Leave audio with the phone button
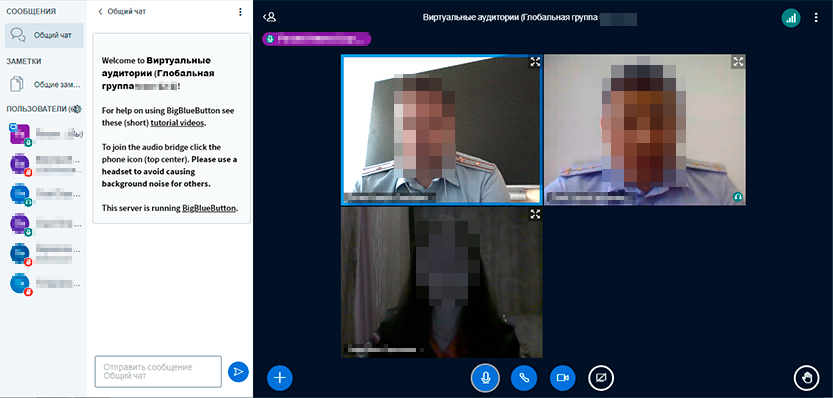This screenshot has width=833, height=398. (524, 378)
